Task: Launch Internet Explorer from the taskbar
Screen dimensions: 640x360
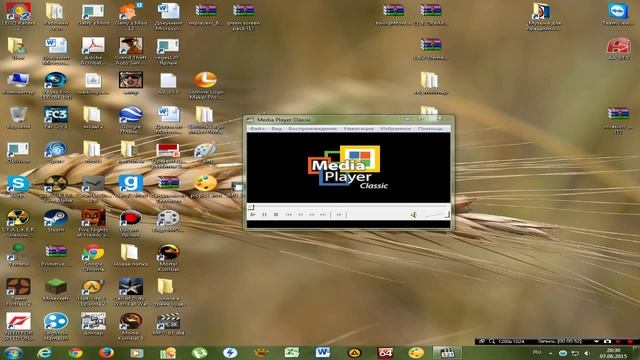Action: [x=44, y=353]
